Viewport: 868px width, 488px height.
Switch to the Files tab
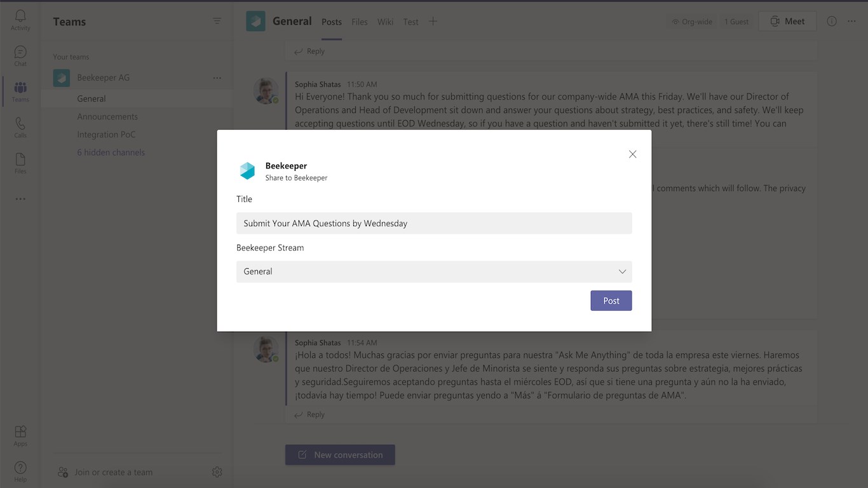point(360,22)
